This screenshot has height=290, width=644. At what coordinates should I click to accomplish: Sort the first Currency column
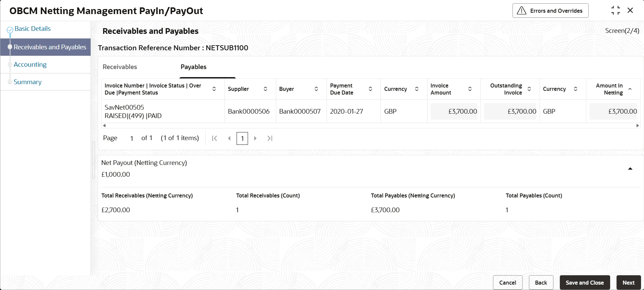(417, 89)
